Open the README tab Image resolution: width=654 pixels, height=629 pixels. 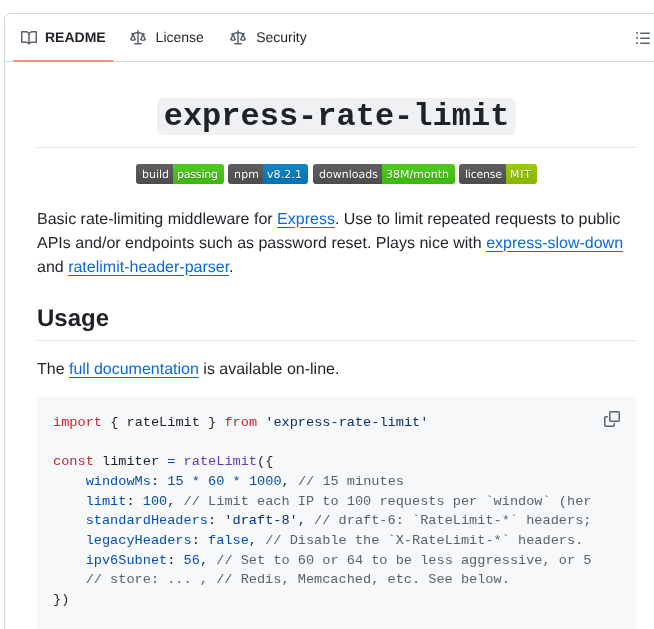(63, 38)
